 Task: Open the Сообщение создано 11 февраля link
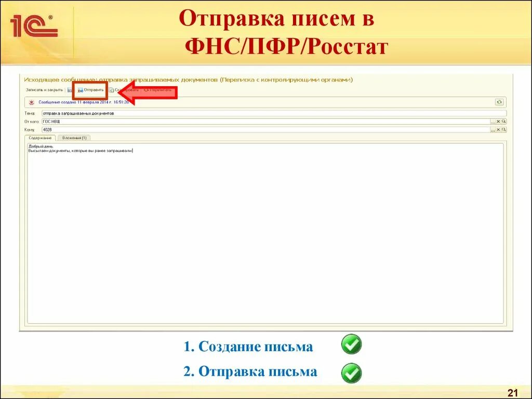coord(84,102)
